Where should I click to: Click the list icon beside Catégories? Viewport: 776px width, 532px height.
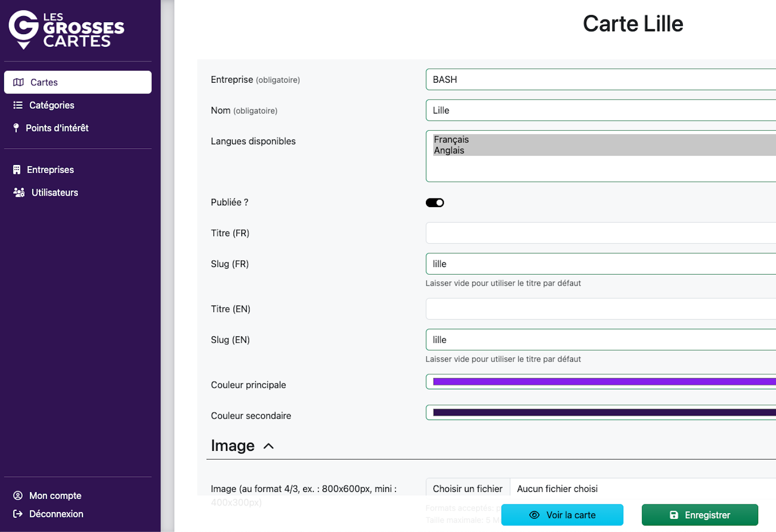pyautogui.click(x=18, y=105)
